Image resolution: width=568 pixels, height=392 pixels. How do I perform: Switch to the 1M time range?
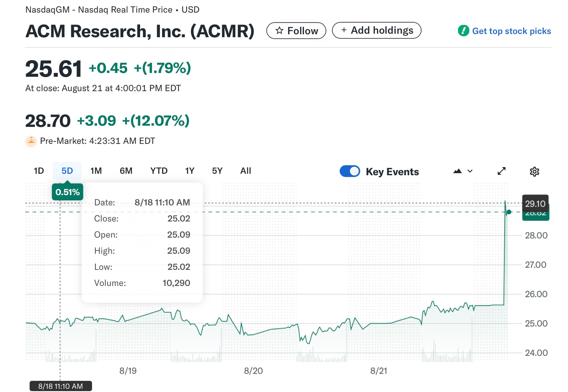(x=96, y=171)
